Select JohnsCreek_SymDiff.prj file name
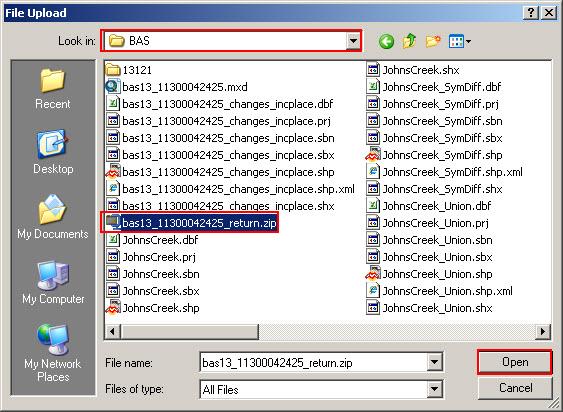Screen dimensions: 563x412 click(x=441, y=104)
